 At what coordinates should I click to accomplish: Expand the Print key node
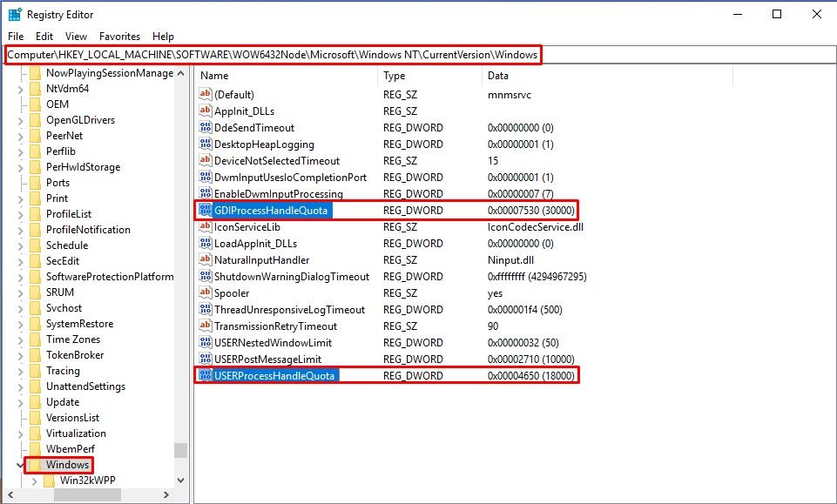pyautogui.click(x=20, y=198)
